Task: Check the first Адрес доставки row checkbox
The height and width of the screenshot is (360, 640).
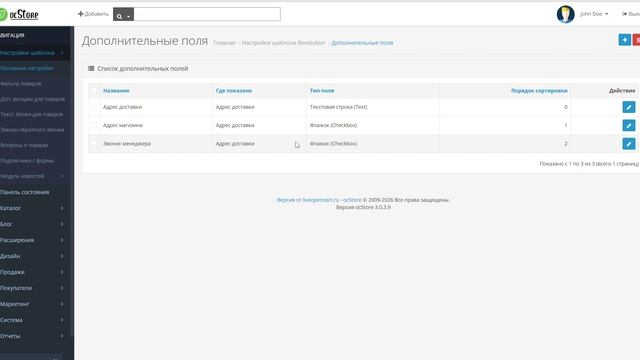Action: (94, 107)
